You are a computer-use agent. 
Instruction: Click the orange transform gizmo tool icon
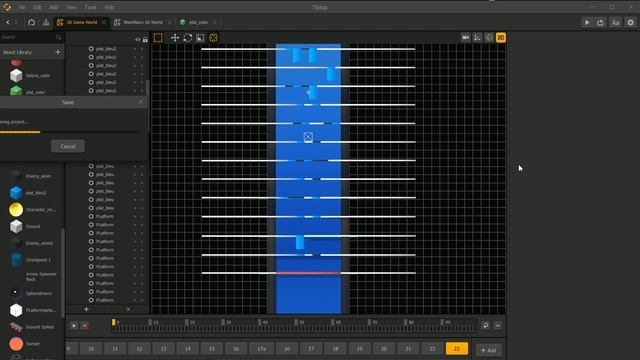[213, 38]
